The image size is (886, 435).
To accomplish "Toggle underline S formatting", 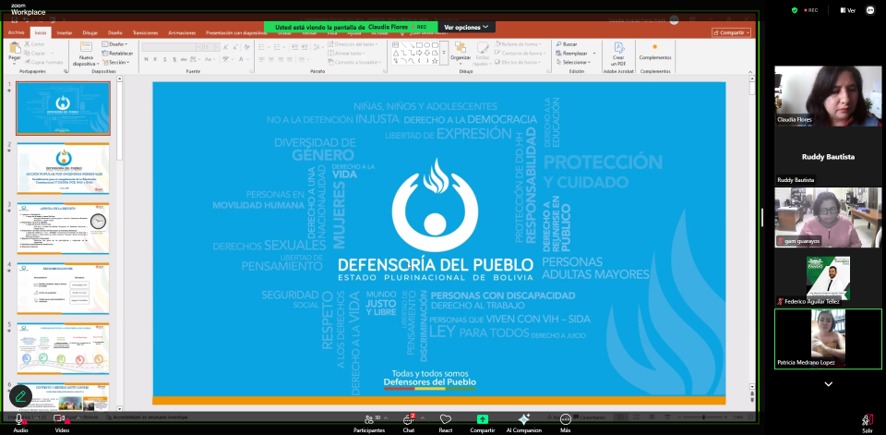I will [x=166, y=59].
